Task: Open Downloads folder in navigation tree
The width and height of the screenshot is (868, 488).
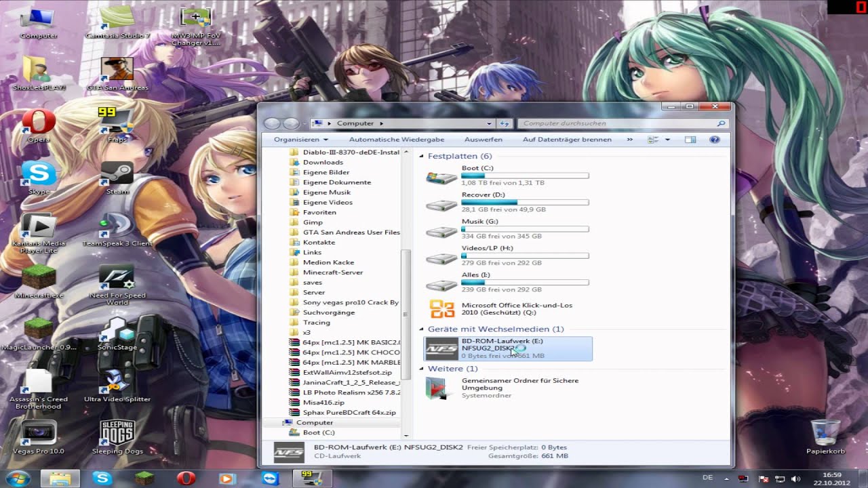Action: 323,162
